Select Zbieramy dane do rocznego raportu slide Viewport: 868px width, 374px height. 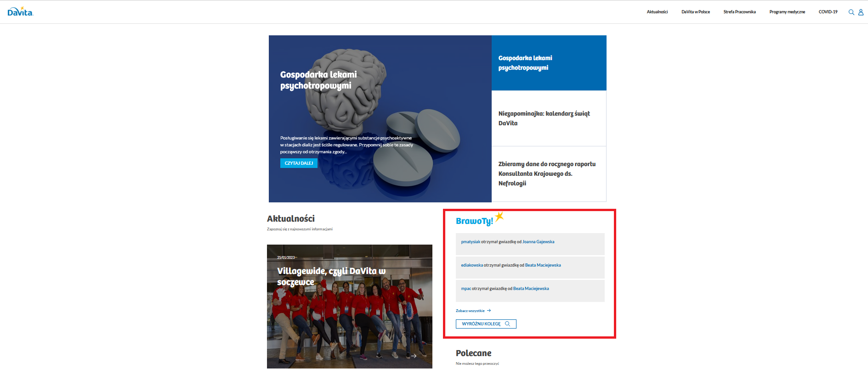[x=549, y=174]
